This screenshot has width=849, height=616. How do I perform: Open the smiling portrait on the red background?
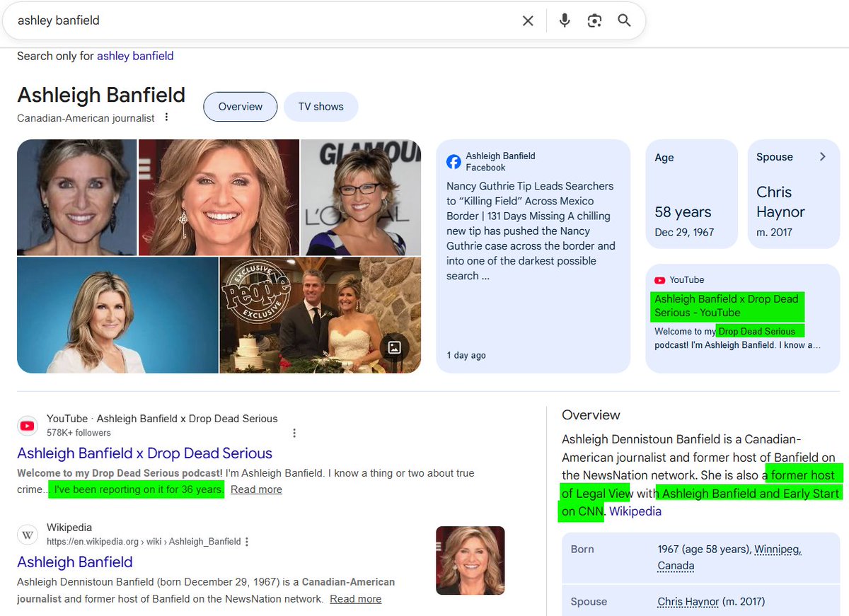[x=219, y=197]
